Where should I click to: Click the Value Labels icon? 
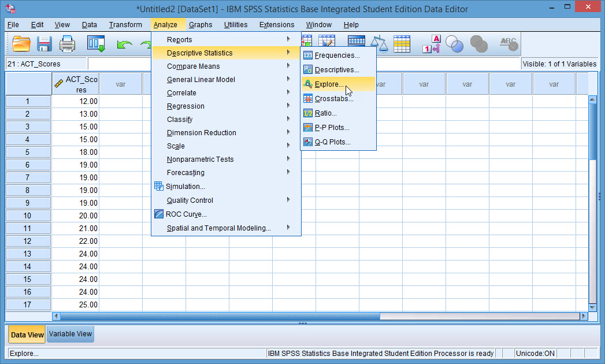click(x=432, y=43)
